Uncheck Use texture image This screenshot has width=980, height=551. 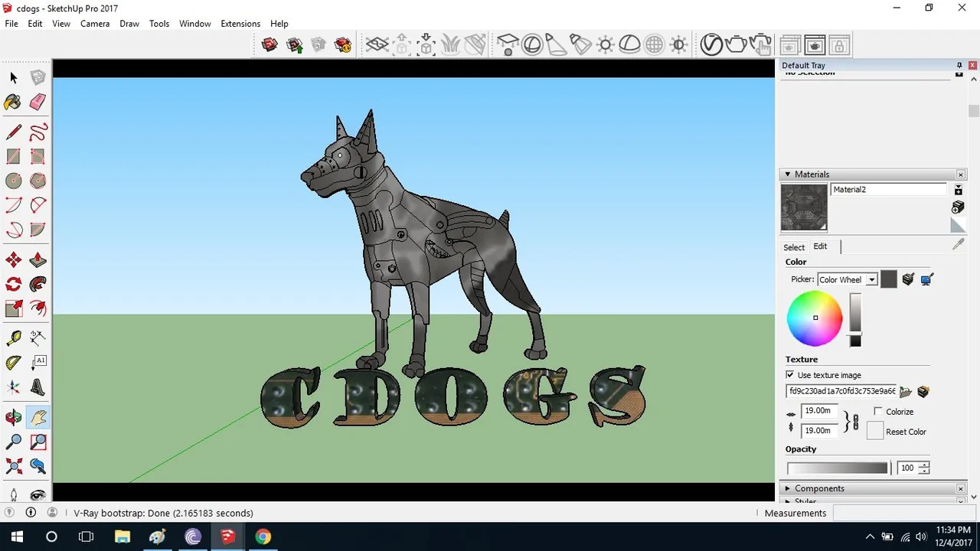(790, 375)
